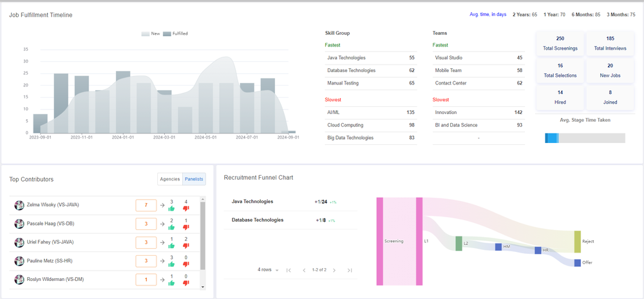Image resolution: width=644 pixels, height=299 pixels.
Task: Click thumbs-up icon for Pascale Haag
Action: (x=172, y=227)
